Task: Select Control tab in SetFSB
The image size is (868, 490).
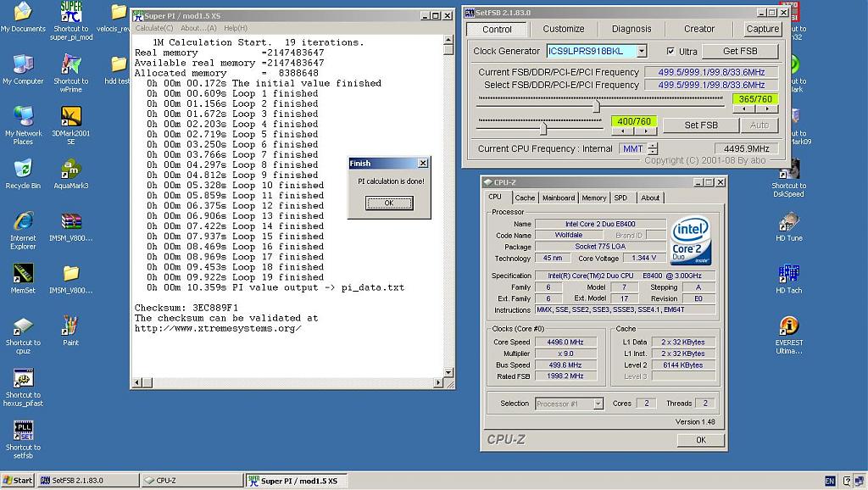Action: (497, 30)
